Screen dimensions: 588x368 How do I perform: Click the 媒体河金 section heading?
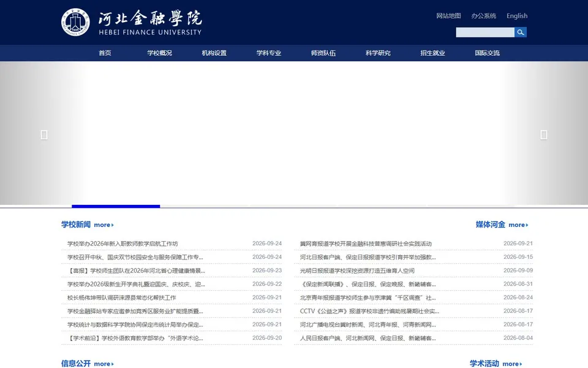[x=491, y=224]
